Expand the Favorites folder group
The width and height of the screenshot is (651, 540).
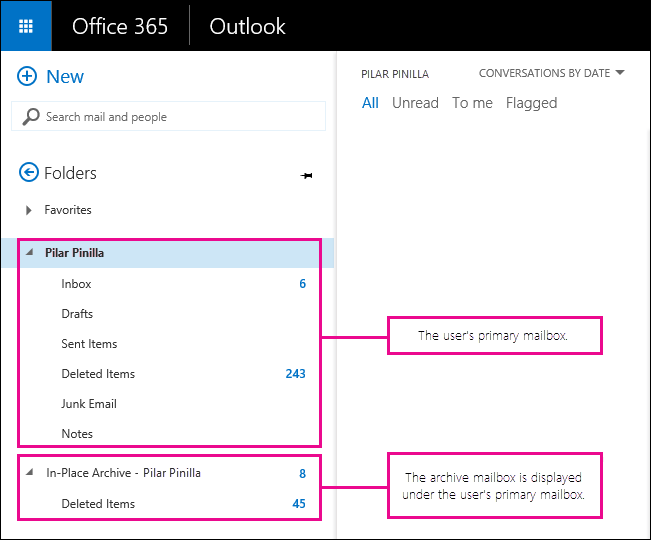pos(28,210)
